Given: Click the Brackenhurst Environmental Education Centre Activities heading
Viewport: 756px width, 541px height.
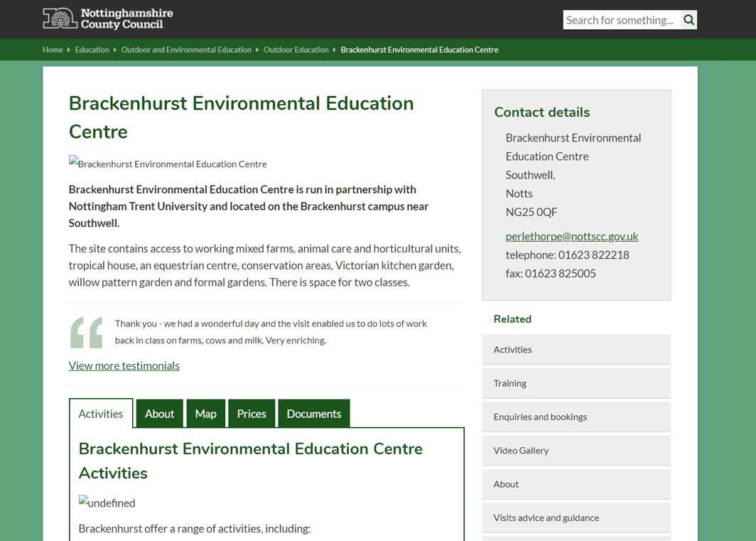Looking at the screenshot, I should pos(251,461).
